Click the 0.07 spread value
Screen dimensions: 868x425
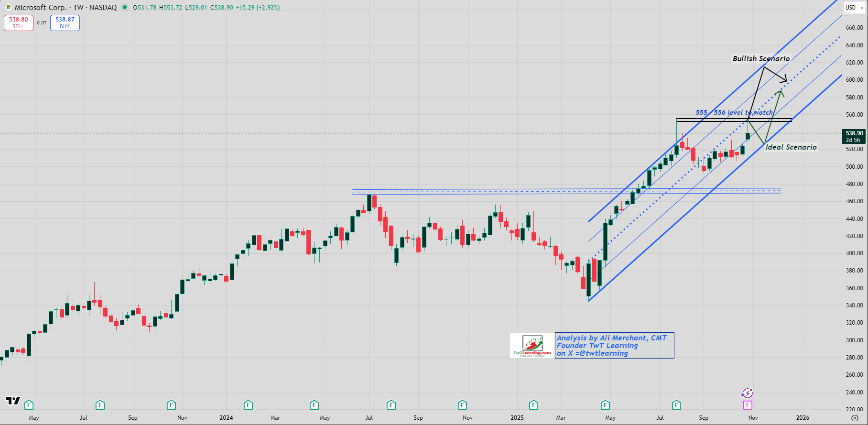pyautogui.click(x=42, y=23)
